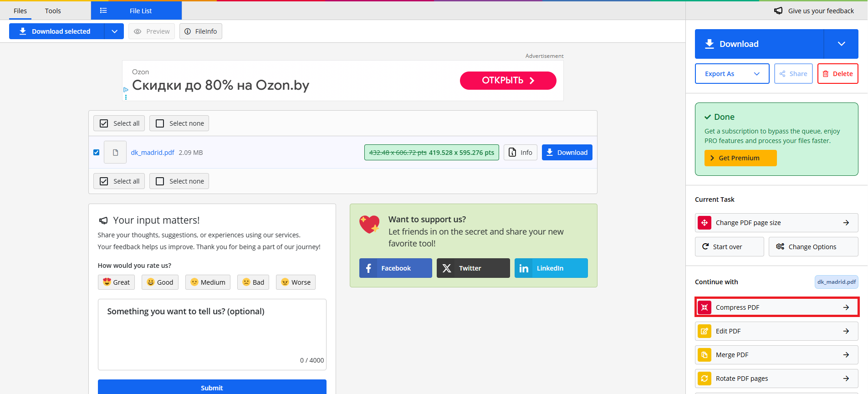Delete the file with Delete button
The image size is (868, 394).
837,74
